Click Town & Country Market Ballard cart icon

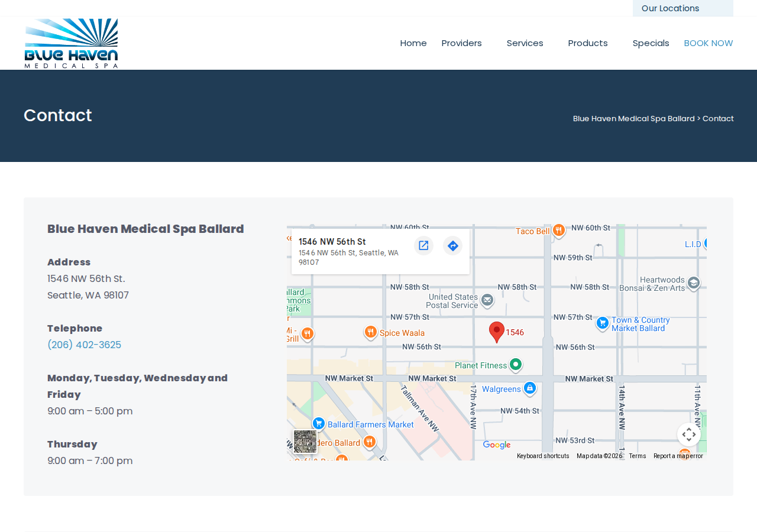[603, 323]
